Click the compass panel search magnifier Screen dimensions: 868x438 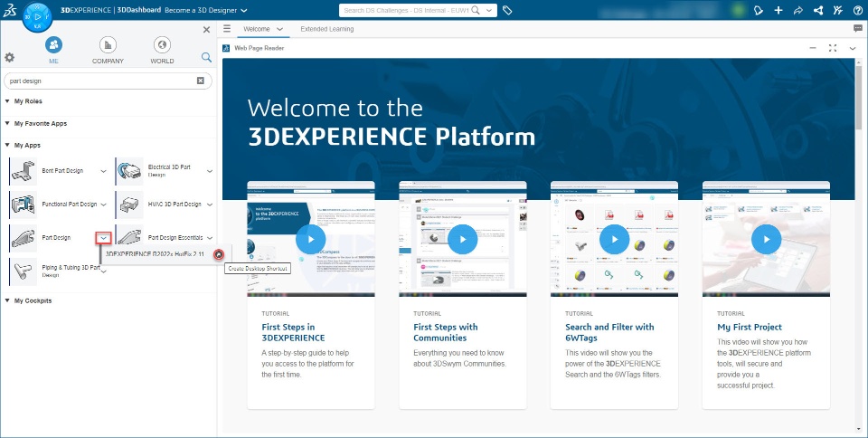(206, 57)
